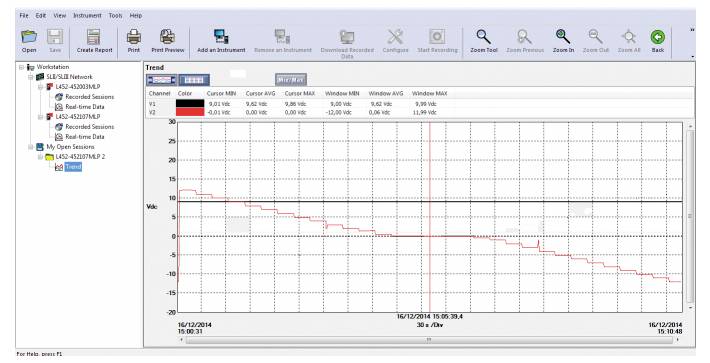
Task: Click Remove an Instrument icon
Action: [283, 37]
